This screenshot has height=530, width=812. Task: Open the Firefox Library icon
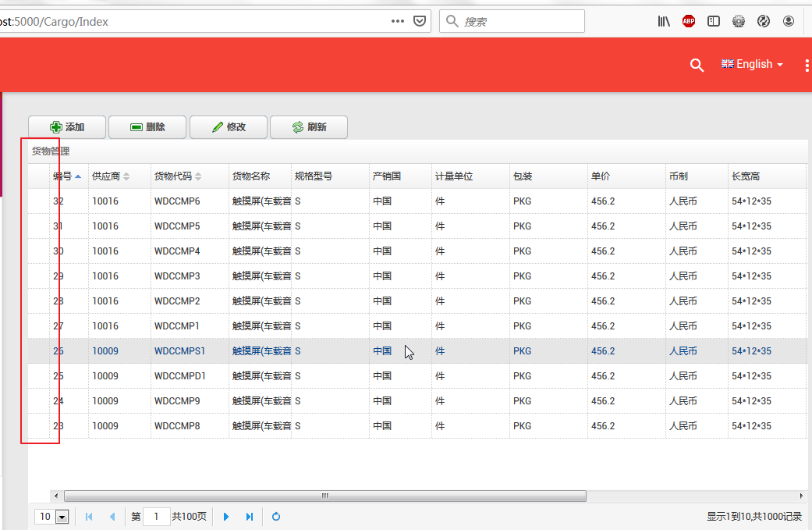point(664,21)
